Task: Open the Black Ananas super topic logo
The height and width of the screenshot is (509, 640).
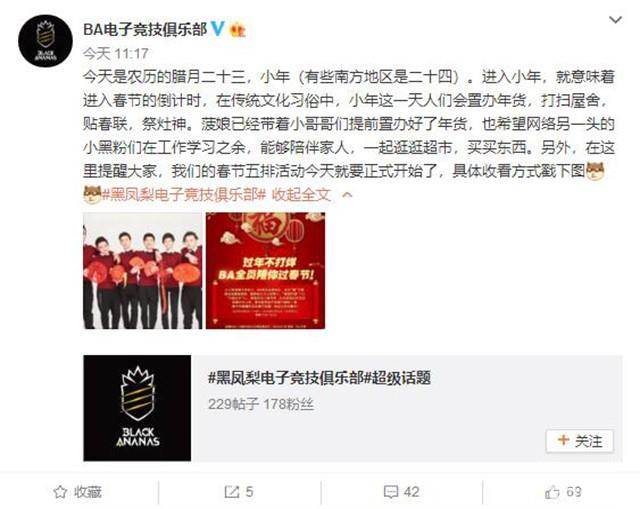Action: coord(137,408)
